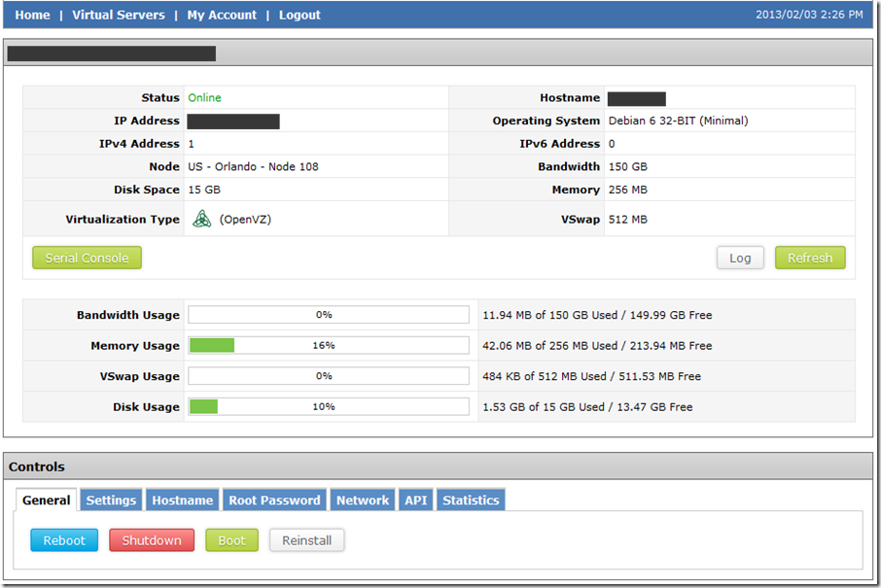Switch to the Hostname tab
The image size is (881, 588).
click(183, 500)
